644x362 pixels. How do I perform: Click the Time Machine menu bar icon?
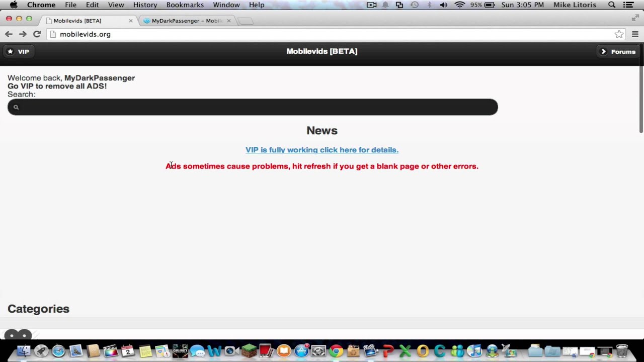click(415, 5)
